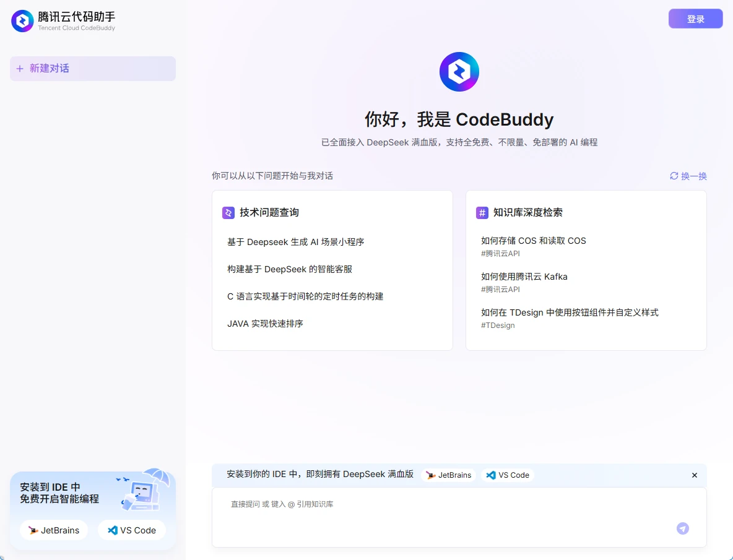Dismiss the IDE install banner with X
This screenshot has height=560, width=733.
click(x=694, y=475)
